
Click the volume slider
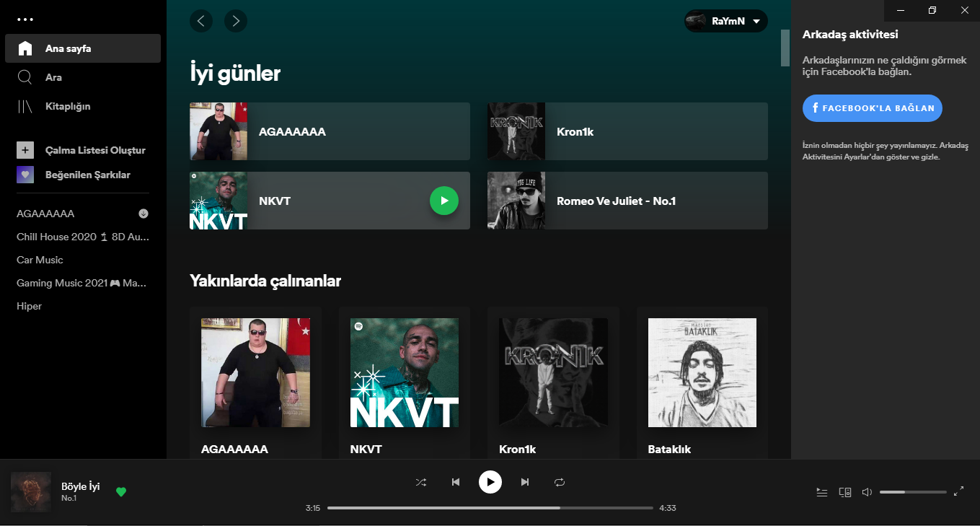coord(913,492)
